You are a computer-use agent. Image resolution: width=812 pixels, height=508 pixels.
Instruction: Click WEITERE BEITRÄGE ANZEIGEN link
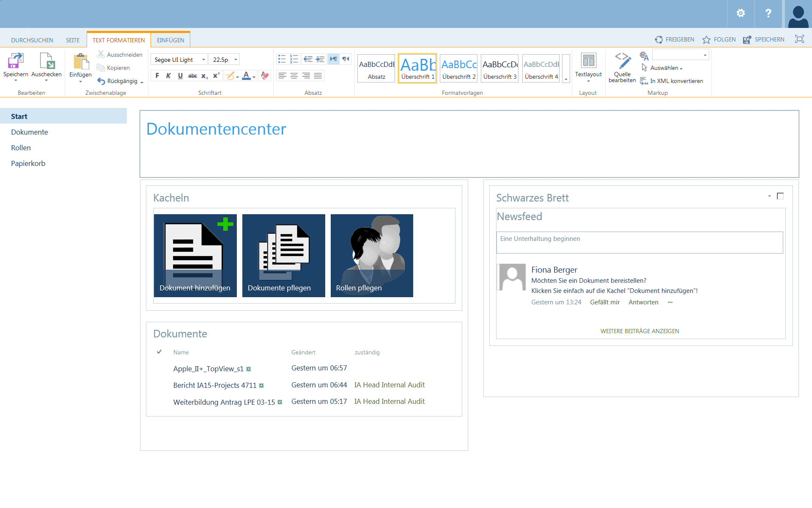tap(639, 331)
